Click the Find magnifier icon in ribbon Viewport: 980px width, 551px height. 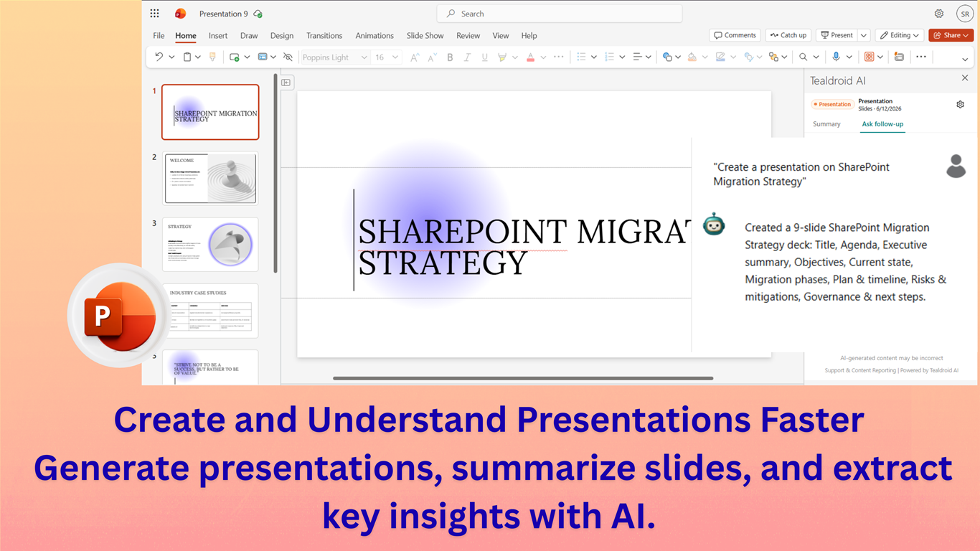(x=804, y=57)
